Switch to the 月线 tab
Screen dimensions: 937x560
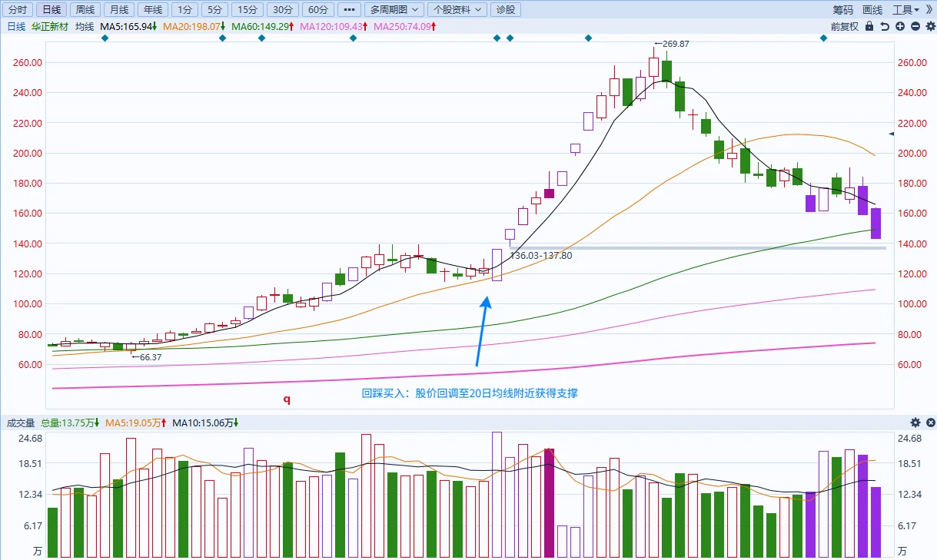118,10
